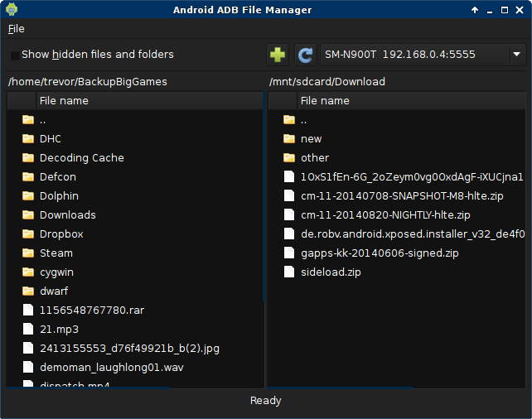Click the parent folder icon in device pane
This screenshot has height=419, width=532.
click(x=289, y=120)
